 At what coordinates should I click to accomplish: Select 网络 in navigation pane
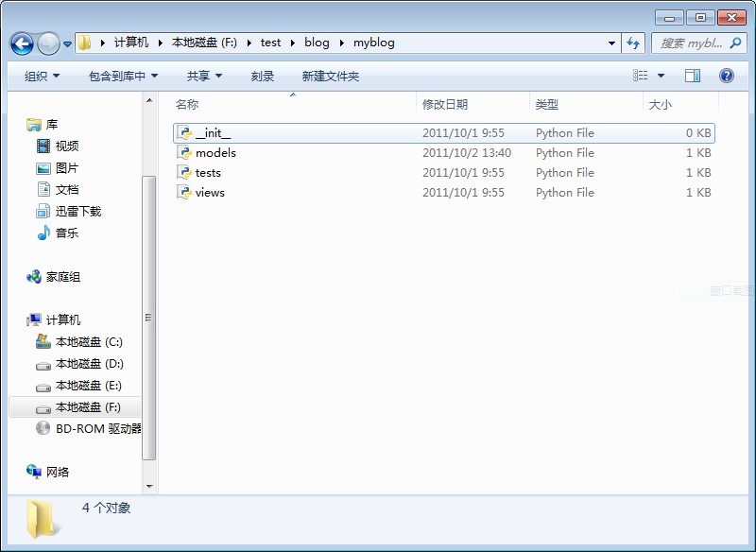click(48, 472)
